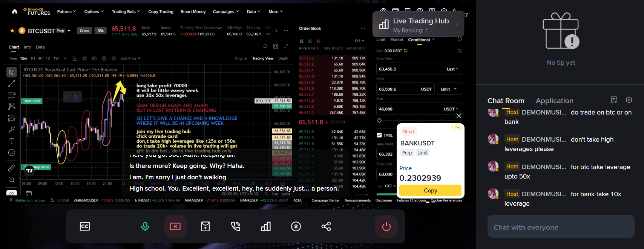Open the Last Price dropdown on chart

coord(130,58)
